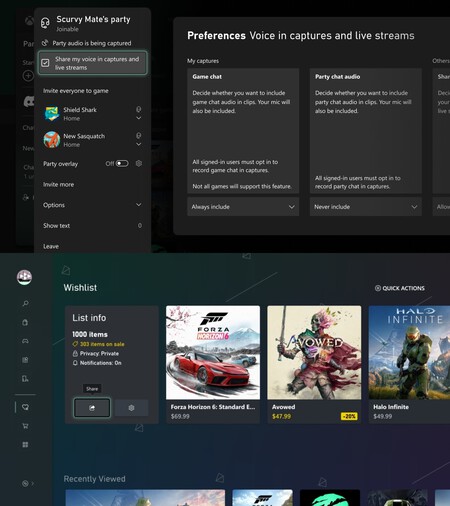Open the Avowed cover art

pos(314,353)
